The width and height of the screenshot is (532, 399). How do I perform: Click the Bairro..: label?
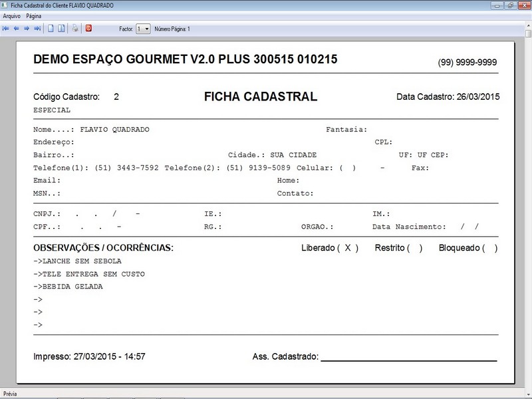tap(54, 155)
